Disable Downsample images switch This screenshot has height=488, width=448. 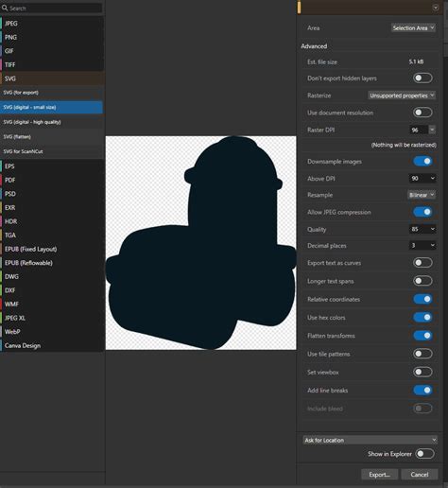(x=422, y=162)
